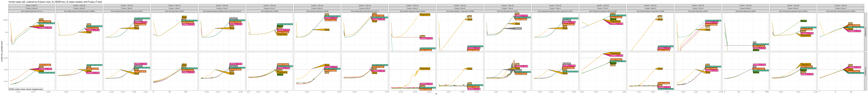The height and width of the screenshot is (96, 868).
Task: Click 'fread disk overhead improved in #6925' header
Action: point(841,11)
